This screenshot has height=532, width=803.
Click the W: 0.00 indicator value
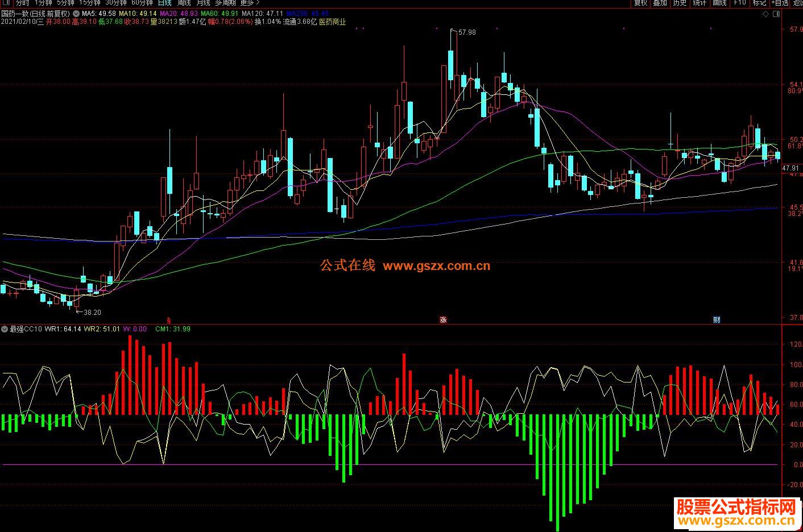pos(135,329)
